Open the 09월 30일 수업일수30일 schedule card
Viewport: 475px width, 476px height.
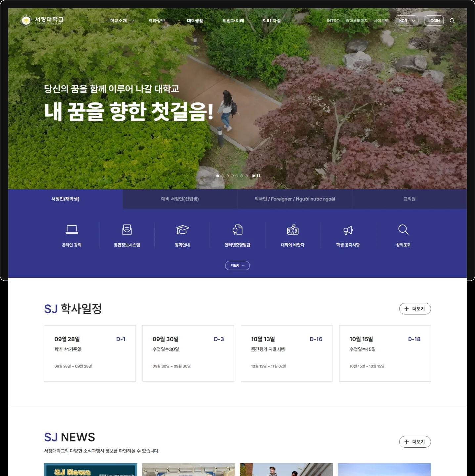[188, 353]
